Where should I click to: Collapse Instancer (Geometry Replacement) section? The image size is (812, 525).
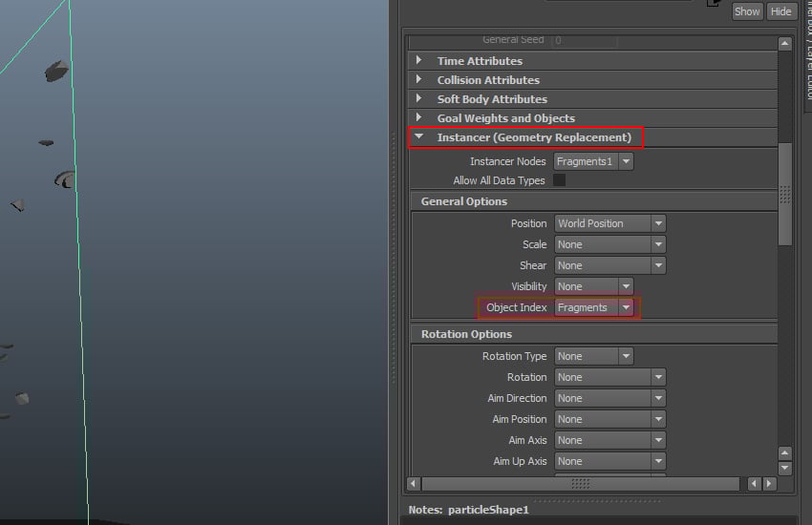[x=419, y=137]
